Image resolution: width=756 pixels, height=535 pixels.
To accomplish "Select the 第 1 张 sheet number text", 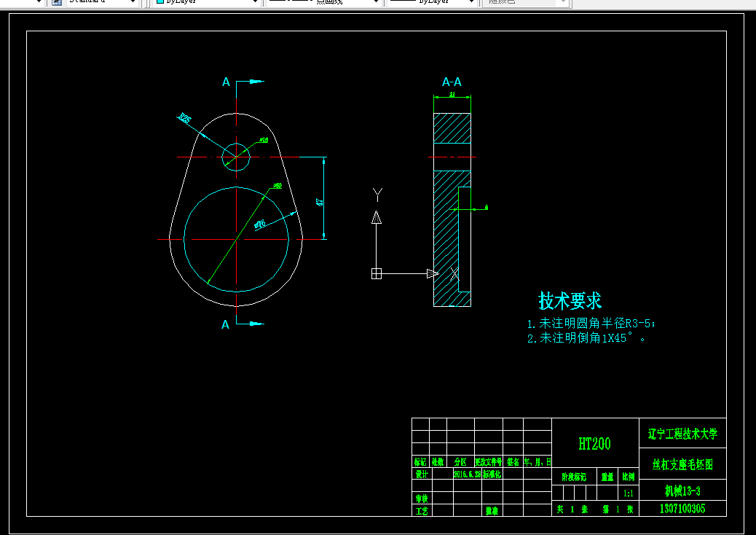I will (x=618, y=509).
